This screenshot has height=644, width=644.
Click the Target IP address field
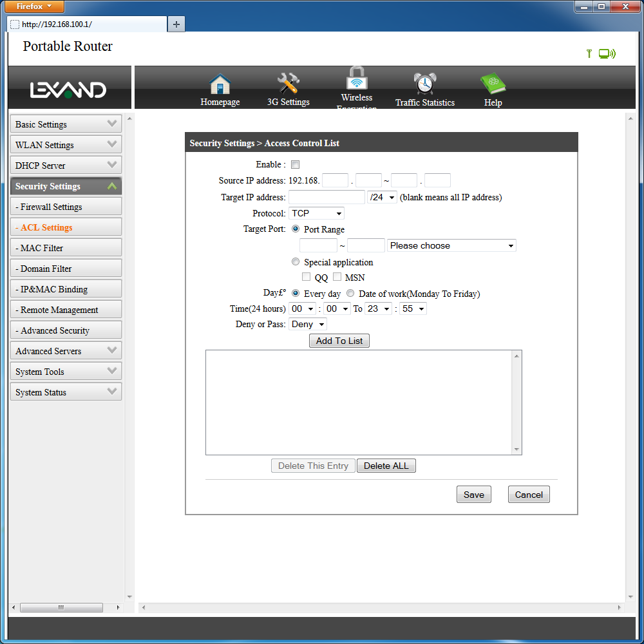(x=327, y=197)
